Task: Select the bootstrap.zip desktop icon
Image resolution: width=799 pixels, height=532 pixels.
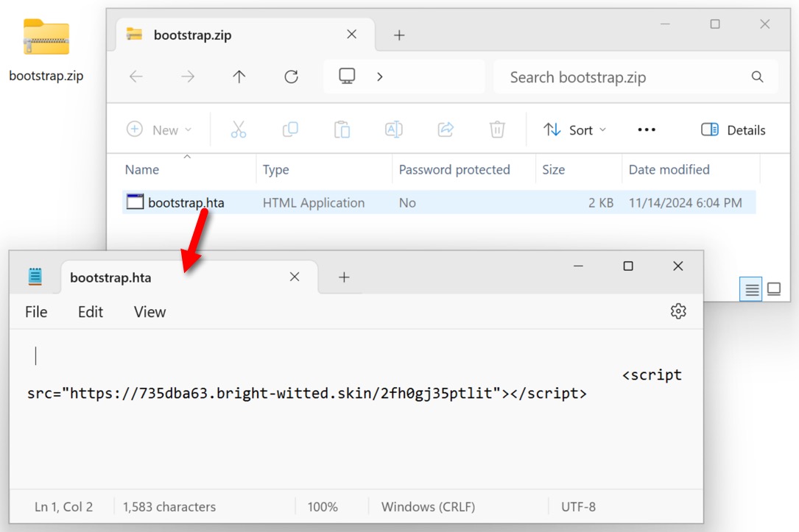Action: (46, 50)
